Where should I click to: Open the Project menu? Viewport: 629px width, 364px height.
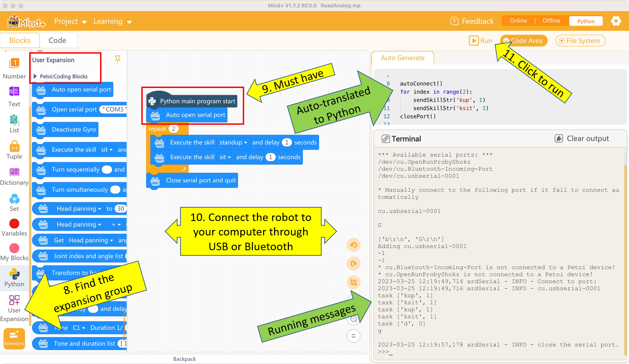click(x=70, y=21)
